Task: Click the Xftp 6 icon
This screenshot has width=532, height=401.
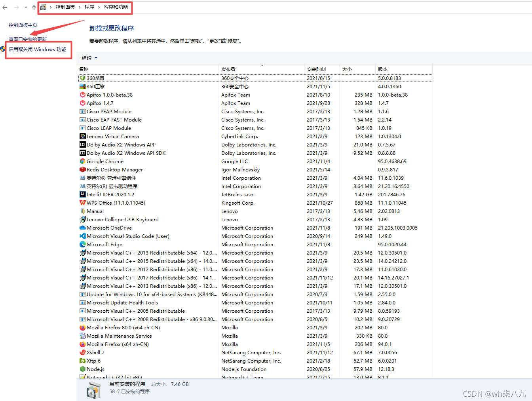Action: click(x=83, y=361)
